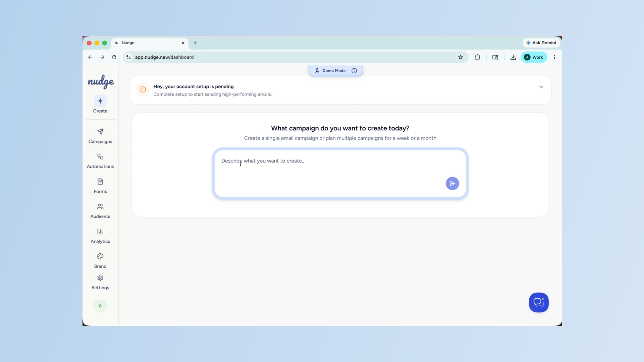Go forward in browser history
This screenshot has height=362, width=644.
tap(102, 57)
